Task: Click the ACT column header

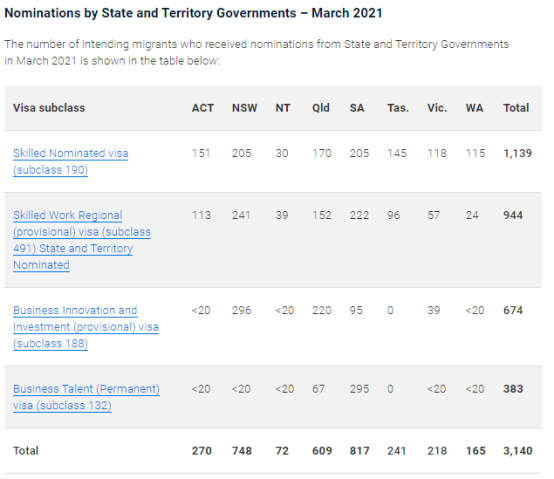Action: tap(203, 108)
